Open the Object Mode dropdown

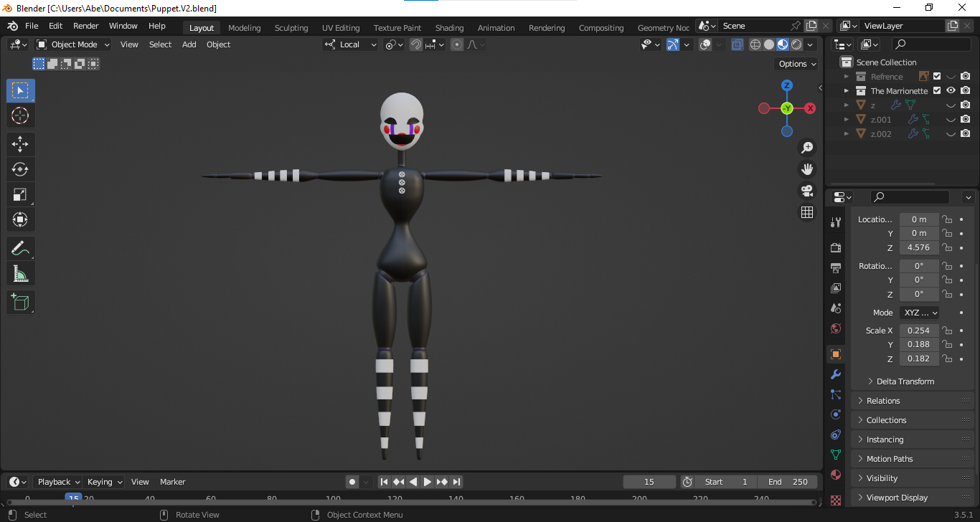coord(73,44)
